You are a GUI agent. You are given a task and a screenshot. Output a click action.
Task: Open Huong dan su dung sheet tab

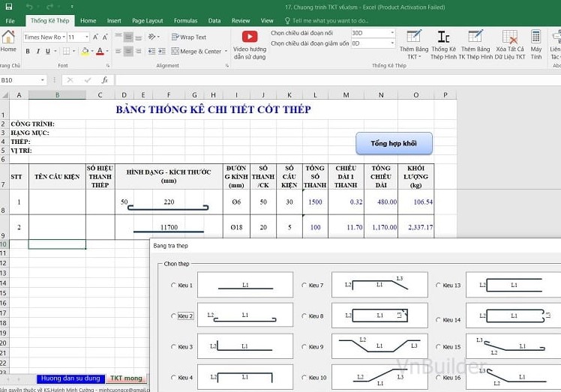click(70, 379)
